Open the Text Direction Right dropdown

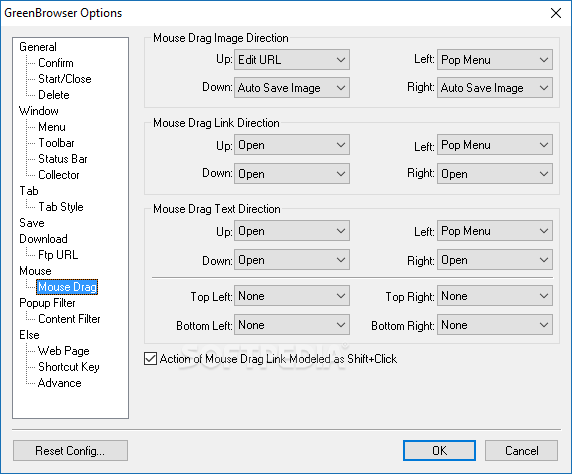click(x=495, y=260)
